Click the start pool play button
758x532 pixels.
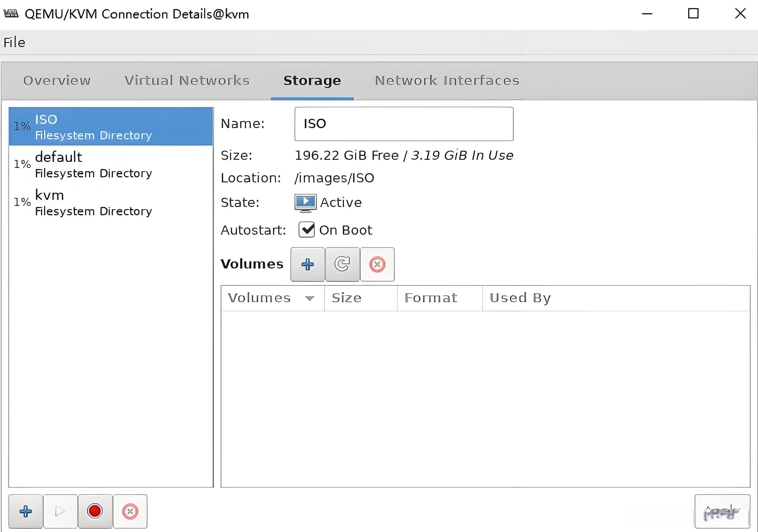(60, 511)
